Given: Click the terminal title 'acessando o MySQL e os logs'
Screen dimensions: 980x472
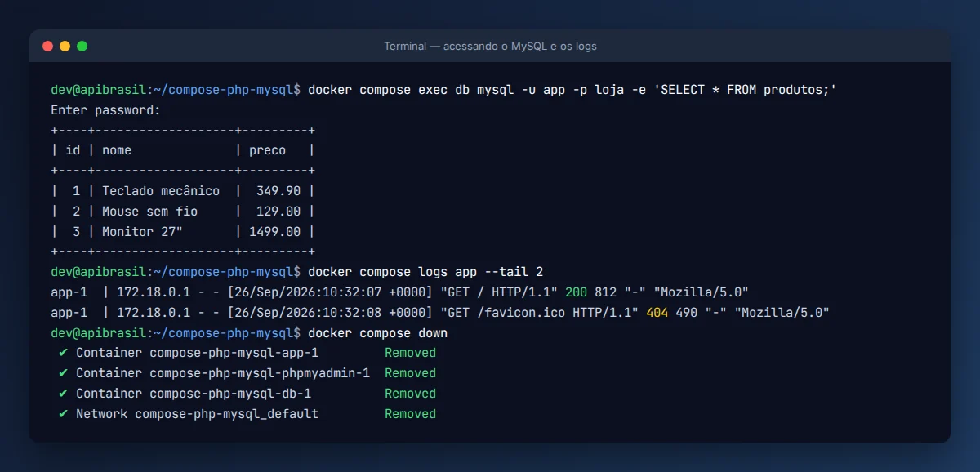Looking at the screenshot, I should point(520,47).
